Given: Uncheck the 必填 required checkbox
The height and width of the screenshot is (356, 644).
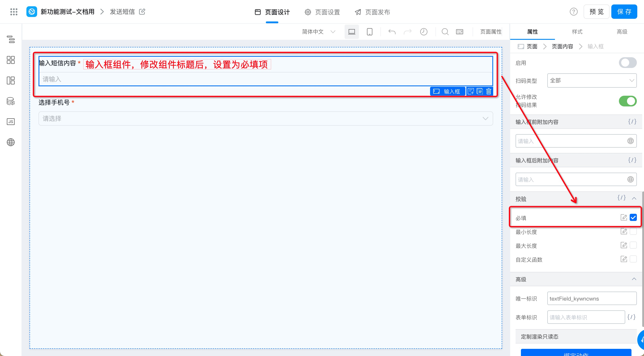Looking at the screenshot, I should pos(633,217).
